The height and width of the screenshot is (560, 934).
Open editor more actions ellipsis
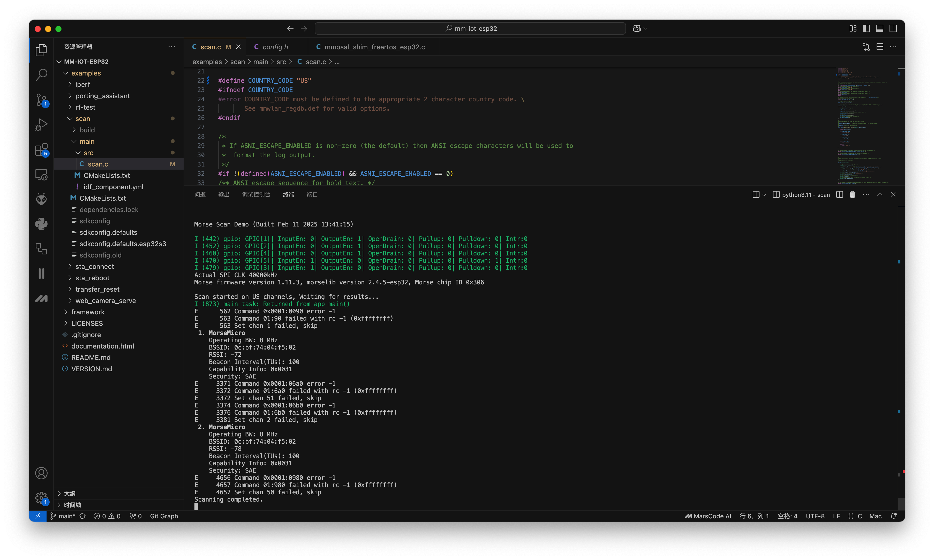893,47
